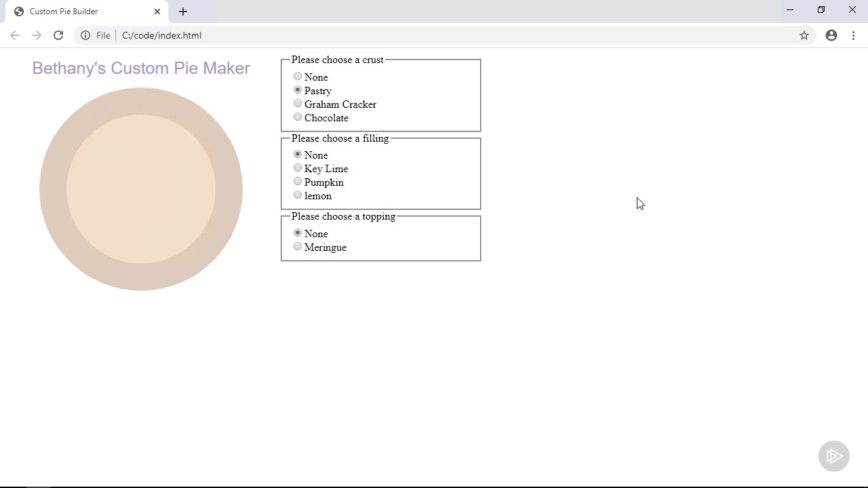Viewport: 868px width, 488px height.
Task: Close the Custom Pie Builder tab
Action: (157, 12)
